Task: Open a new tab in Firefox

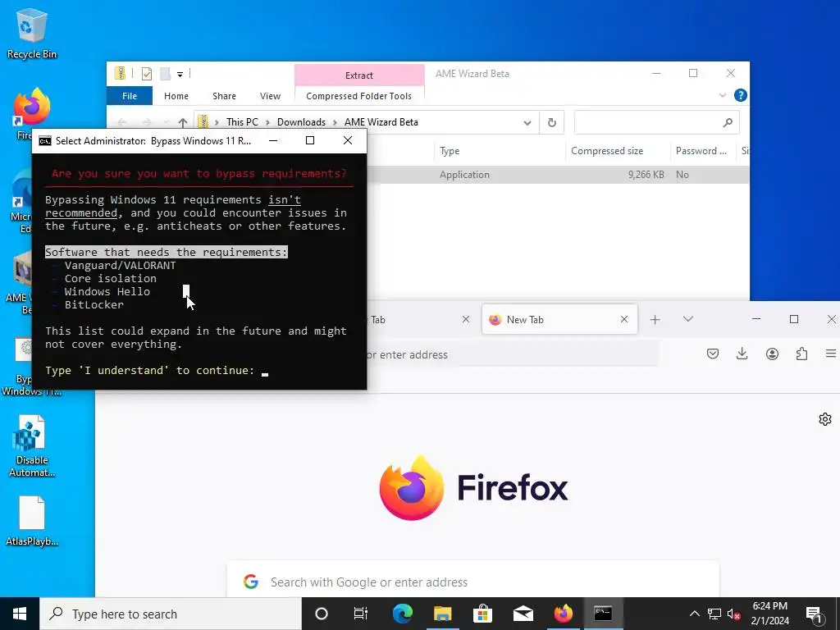Action: click(655, 320)
